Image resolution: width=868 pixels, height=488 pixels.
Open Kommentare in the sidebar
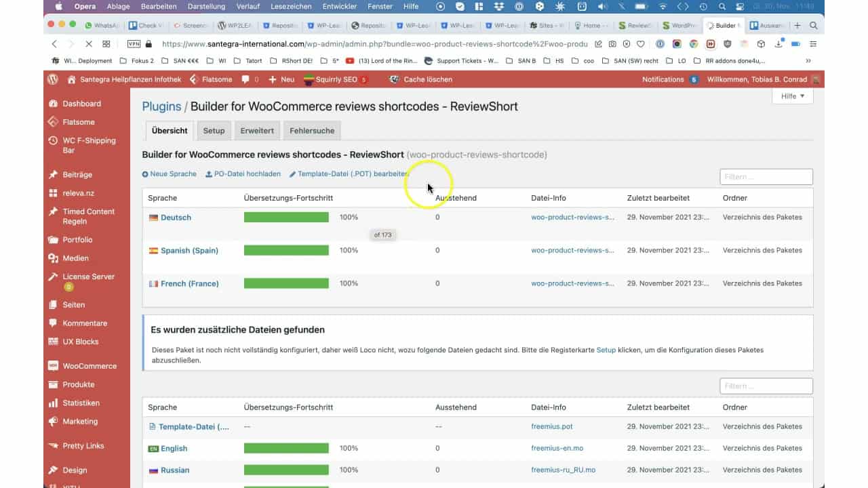coord(85,323)
